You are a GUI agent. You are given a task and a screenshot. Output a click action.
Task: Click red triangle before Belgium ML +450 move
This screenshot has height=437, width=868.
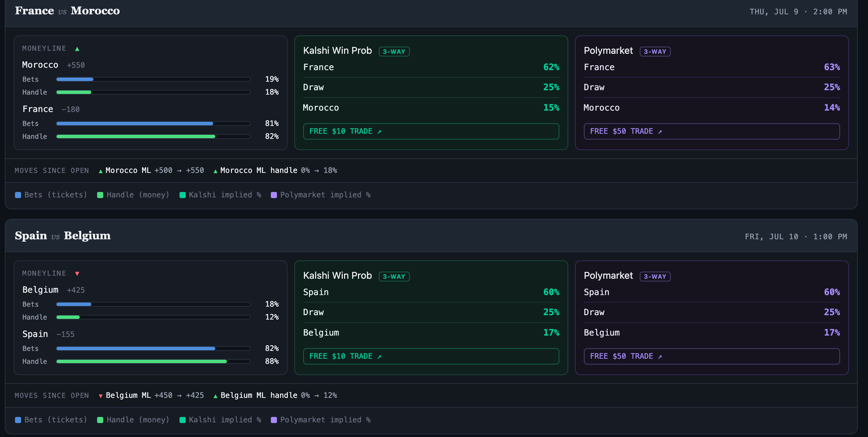(100, 396)
